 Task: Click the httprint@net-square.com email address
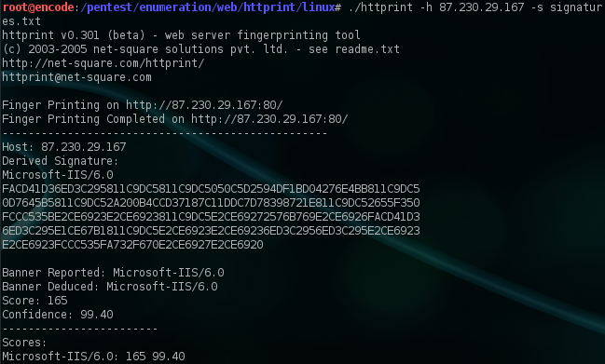76,77
